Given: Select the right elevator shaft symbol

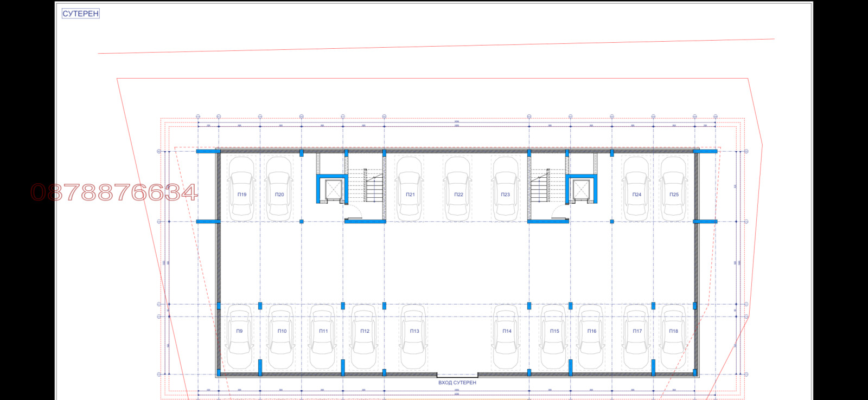Looking at the screenshot, I should point(581,189).
